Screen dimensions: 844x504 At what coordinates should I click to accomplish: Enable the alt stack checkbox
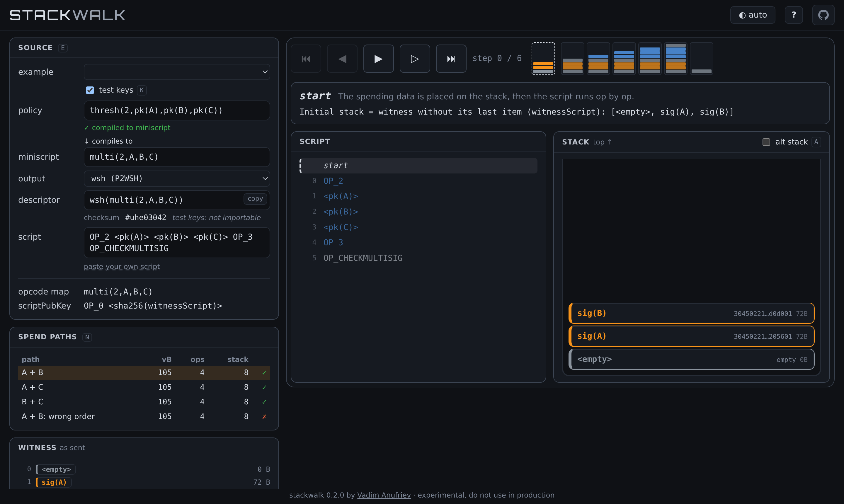pos(766,142)
